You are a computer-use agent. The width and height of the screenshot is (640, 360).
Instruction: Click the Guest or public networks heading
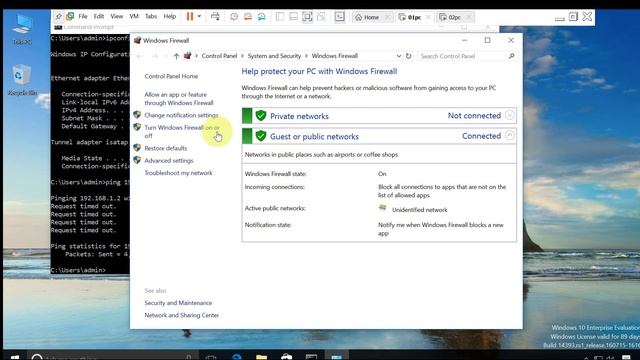(314, 137)
